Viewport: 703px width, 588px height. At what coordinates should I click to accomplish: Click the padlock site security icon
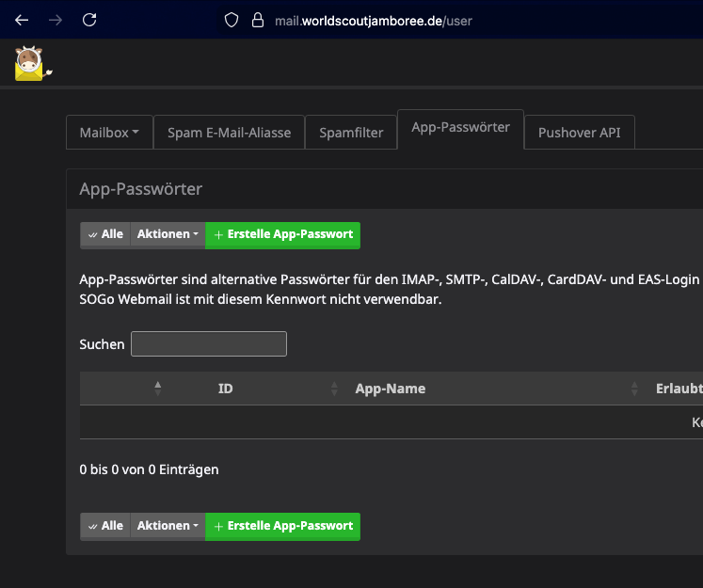coord(257,20)
